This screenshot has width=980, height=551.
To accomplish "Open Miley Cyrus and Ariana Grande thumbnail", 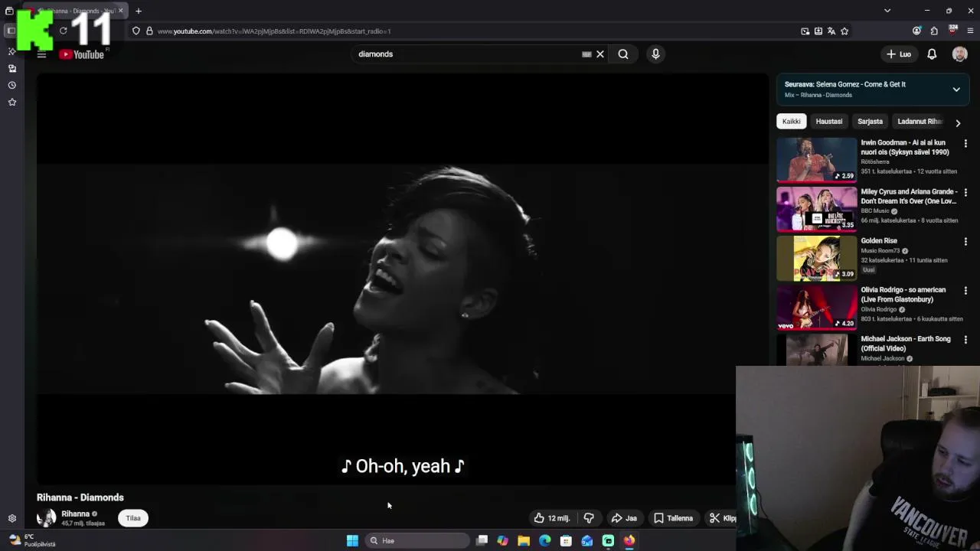I will click(817, 209).
